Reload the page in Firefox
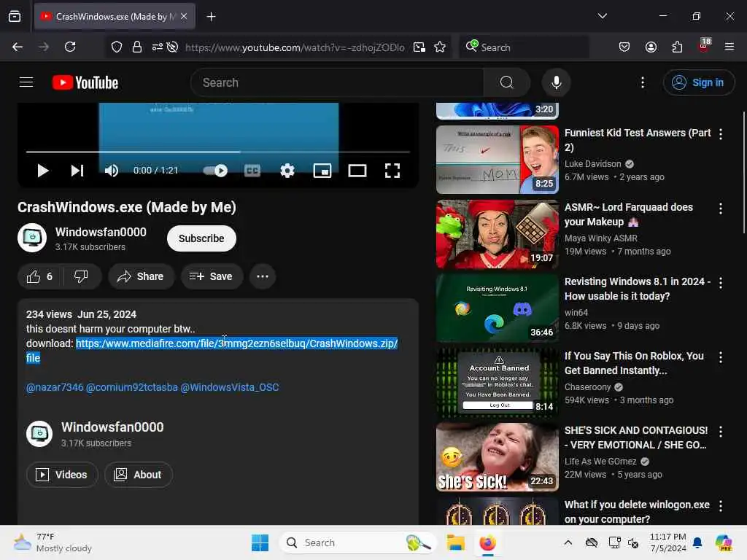Screen dimensions: 747x560 [70, 47]
